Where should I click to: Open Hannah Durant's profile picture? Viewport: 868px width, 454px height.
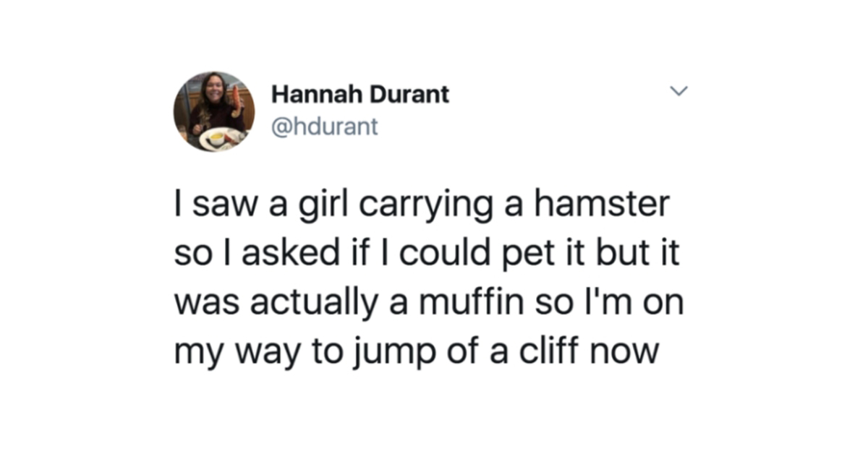tap(213, 111)
